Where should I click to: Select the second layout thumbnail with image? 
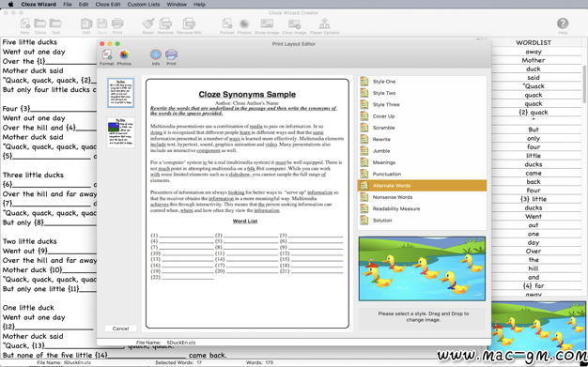[120, 132]
